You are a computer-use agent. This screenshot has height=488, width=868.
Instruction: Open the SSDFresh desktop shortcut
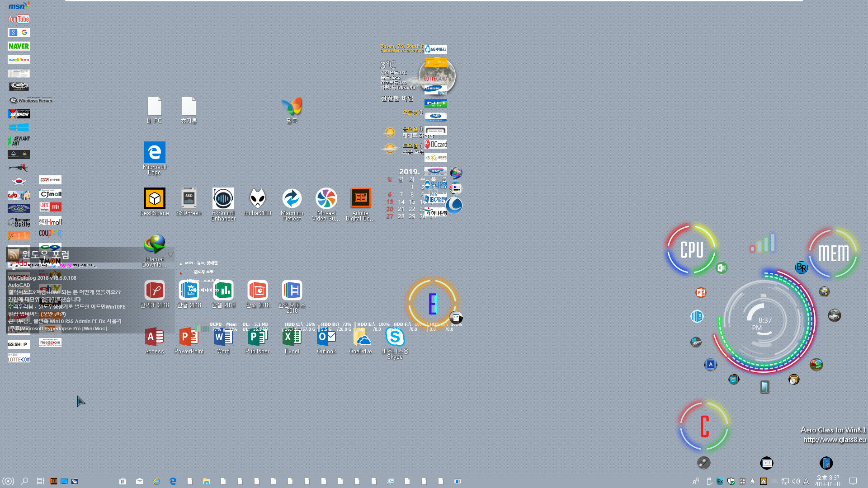(x=189, y=202)
